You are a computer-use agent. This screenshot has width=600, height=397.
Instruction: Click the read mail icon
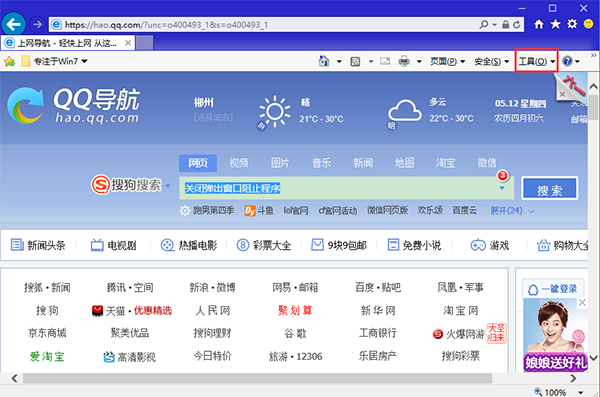click(x=385, y=61)
